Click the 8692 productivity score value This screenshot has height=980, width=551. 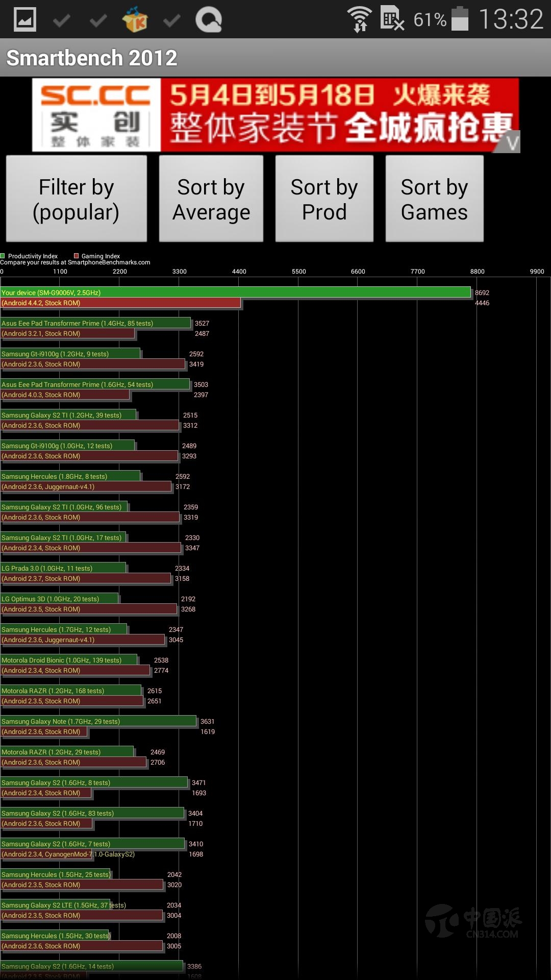(482, 292)
